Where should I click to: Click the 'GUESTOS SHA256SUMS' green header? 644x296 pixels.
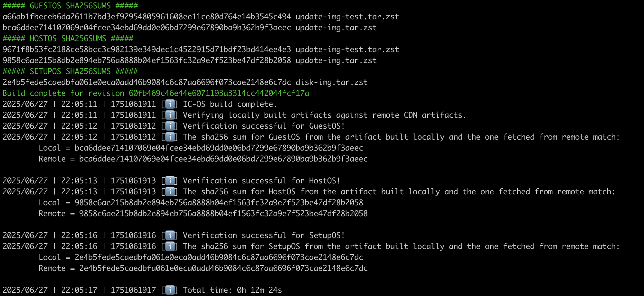(x=70, y=6)
